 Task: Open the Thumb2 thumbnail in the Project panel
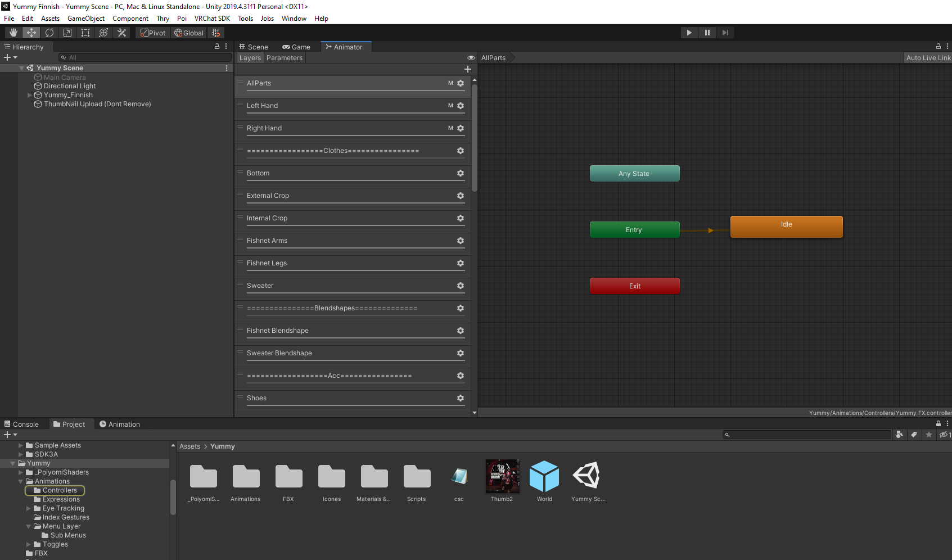tap(502, 476)
